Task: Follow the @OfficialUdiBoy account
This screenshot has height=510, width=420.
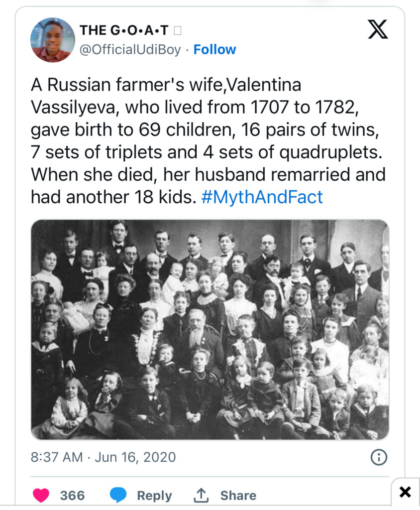Action: (x=214, y=50)
